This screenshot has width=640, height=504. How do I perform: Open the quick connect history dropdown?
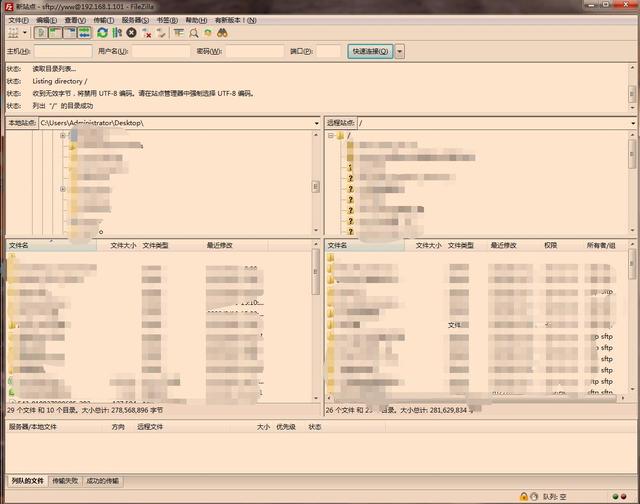(400, 51)
